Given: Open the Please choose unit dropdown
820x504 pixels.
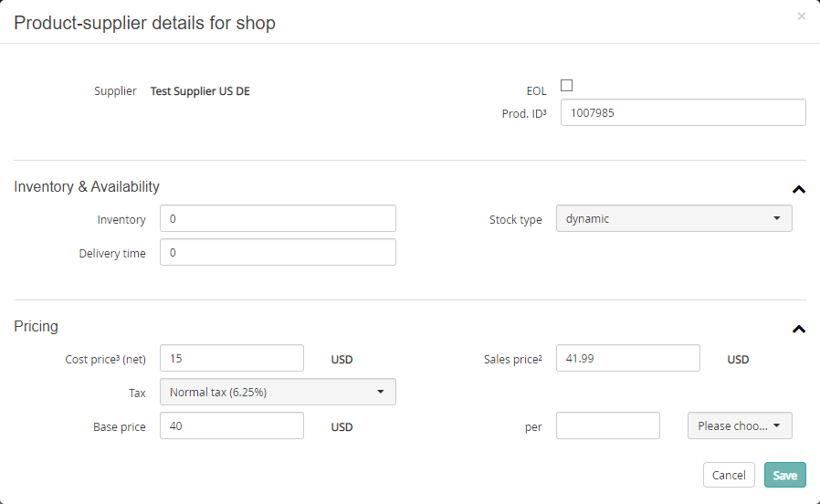Looking at the screenshot, I should 740,425.
